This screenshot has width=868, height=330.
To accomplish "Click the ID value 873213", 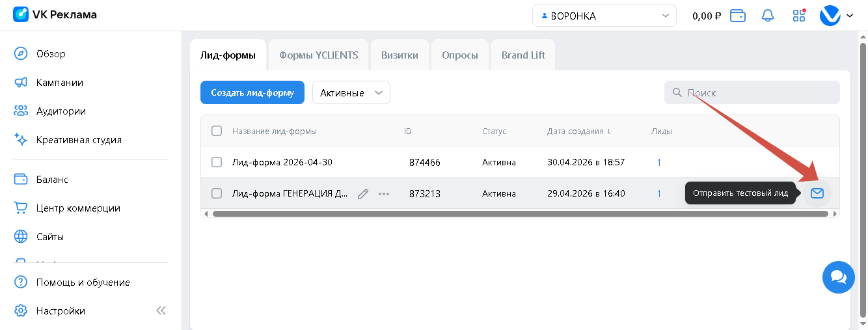I will pyautogui.click(x=425, y=194).
